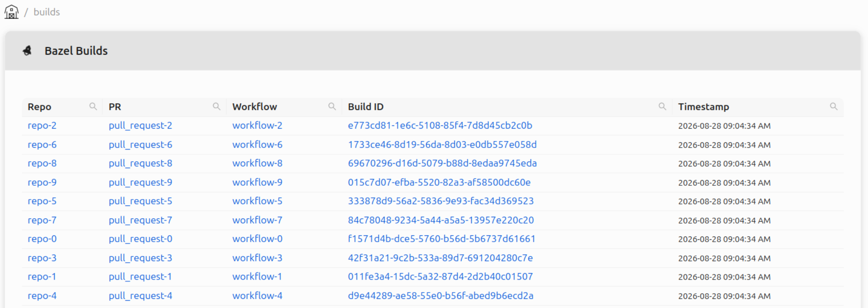Open workflow-9 link

coord(258,182)
